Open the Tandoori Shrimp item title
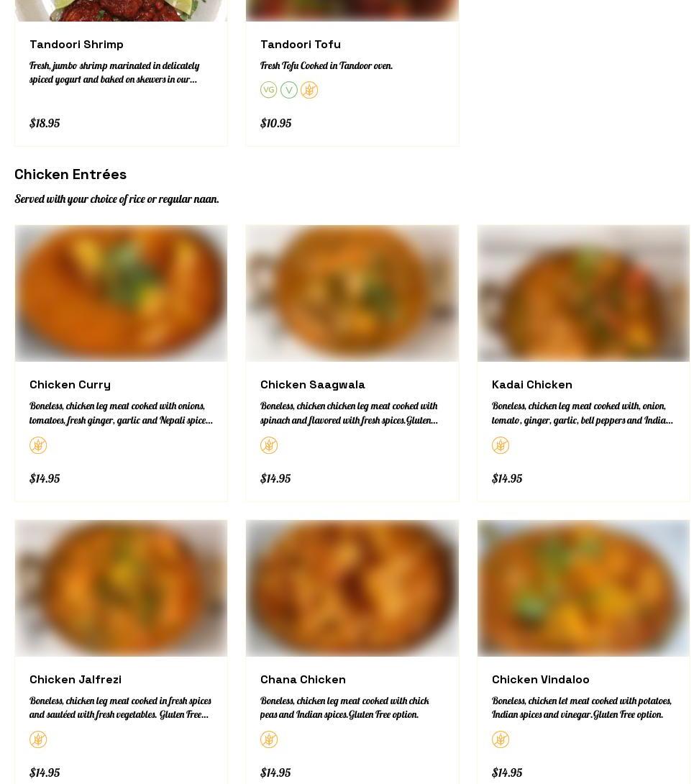Image resolution: width=694 pixels, height=784 pixels. pyautogui.click(x=76, y=45)
